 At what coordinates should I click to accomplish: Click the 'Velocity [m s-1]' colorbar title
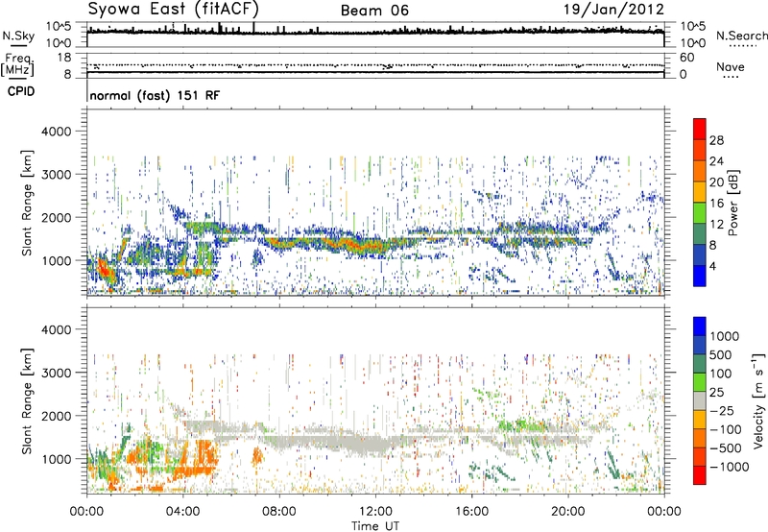(x=758, y=400)
